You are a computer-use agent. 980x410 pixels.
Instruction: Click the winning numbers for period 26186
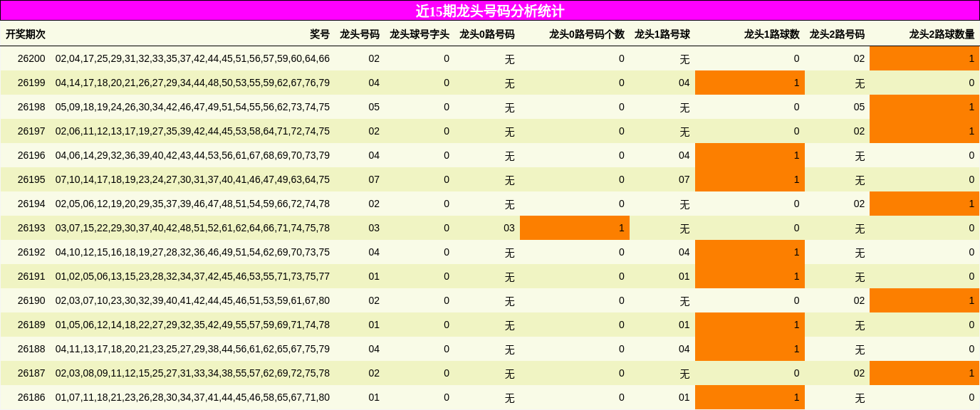[192, 397]
